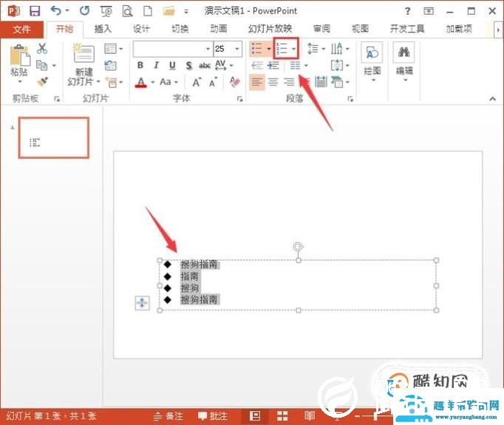Open the 编辑 editing group
This screenshot has width=504, height=425.
point(404,62)
